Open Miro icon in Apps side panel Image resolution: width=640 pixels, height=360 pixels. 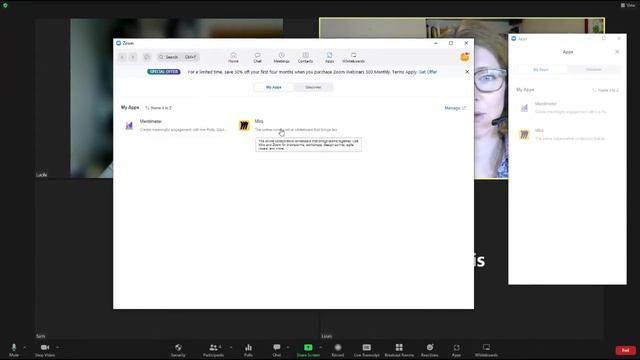(524, 134)
